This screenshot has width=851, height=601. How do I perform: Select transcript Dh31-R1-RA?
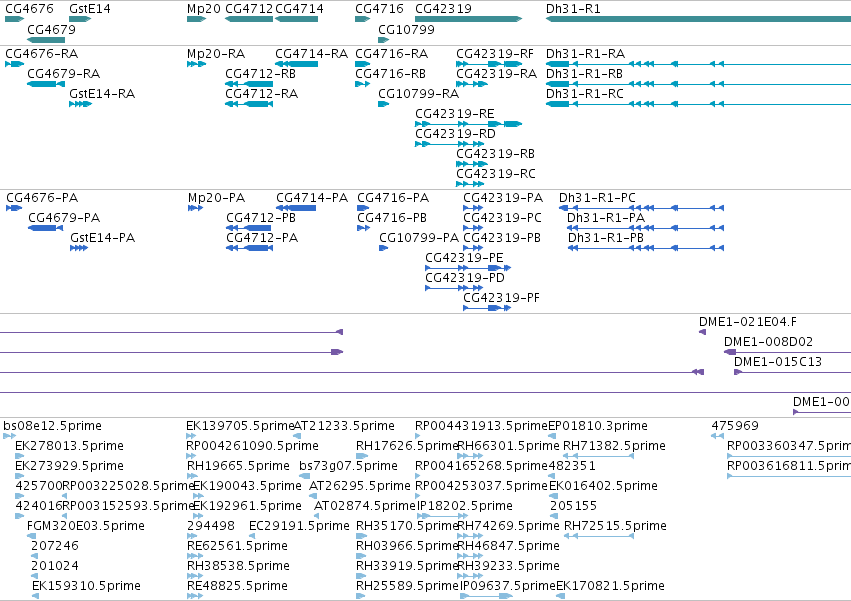coord(586,54)
